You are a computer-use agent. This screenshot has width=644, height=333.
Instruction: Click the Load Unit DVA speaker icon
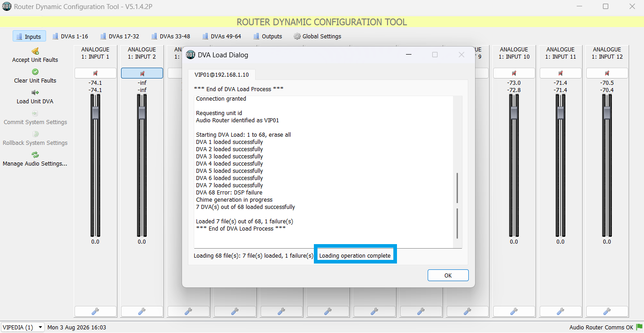pos(35,92)
